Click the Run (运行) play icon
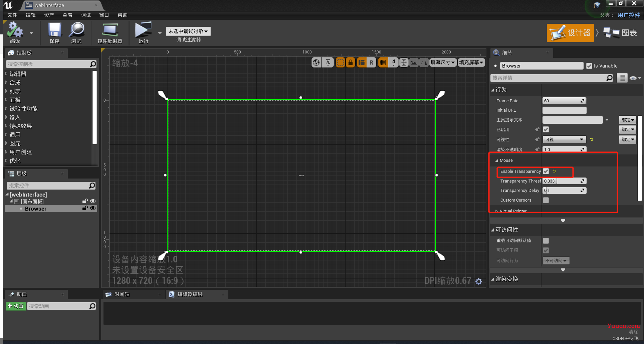 [x=143, y=30]
